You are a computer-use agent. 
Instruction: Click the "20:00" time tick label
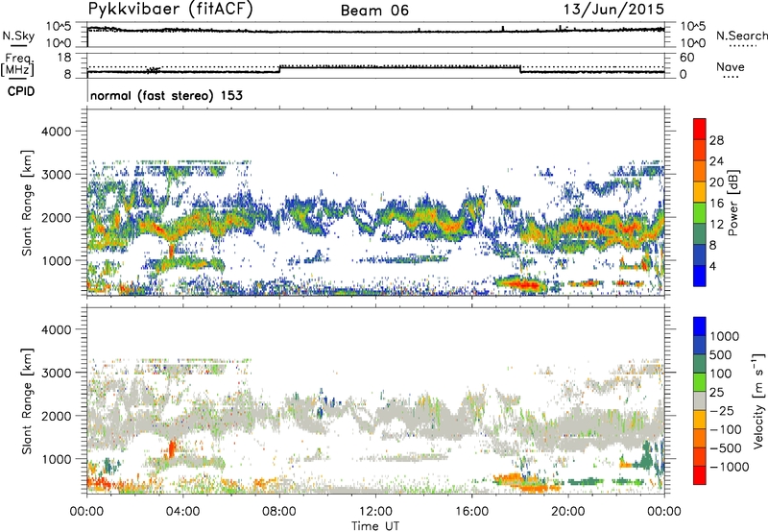568,512
